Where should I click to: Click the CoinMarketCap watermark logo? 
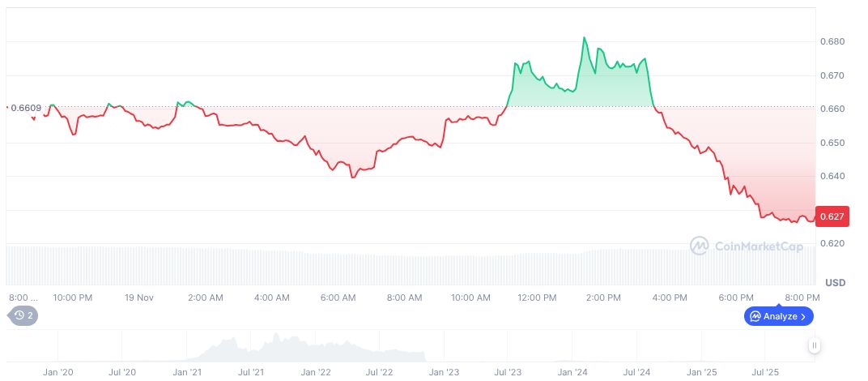[x=747, y=246]
